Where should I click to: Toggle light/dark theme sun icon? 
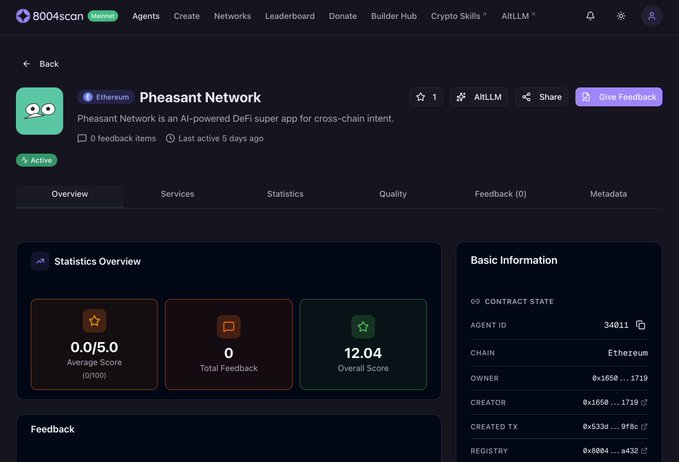(621, 16)
